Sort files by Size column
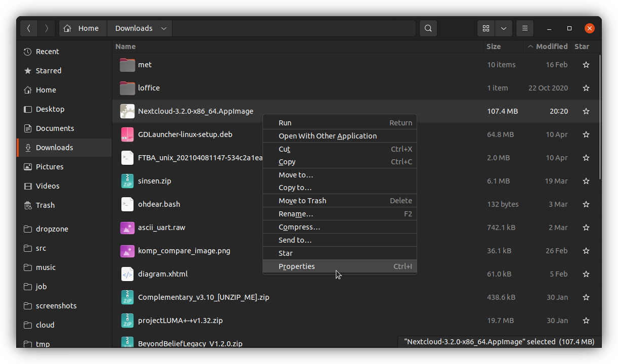The image size is (618, 364). click(x=503, y=47)
